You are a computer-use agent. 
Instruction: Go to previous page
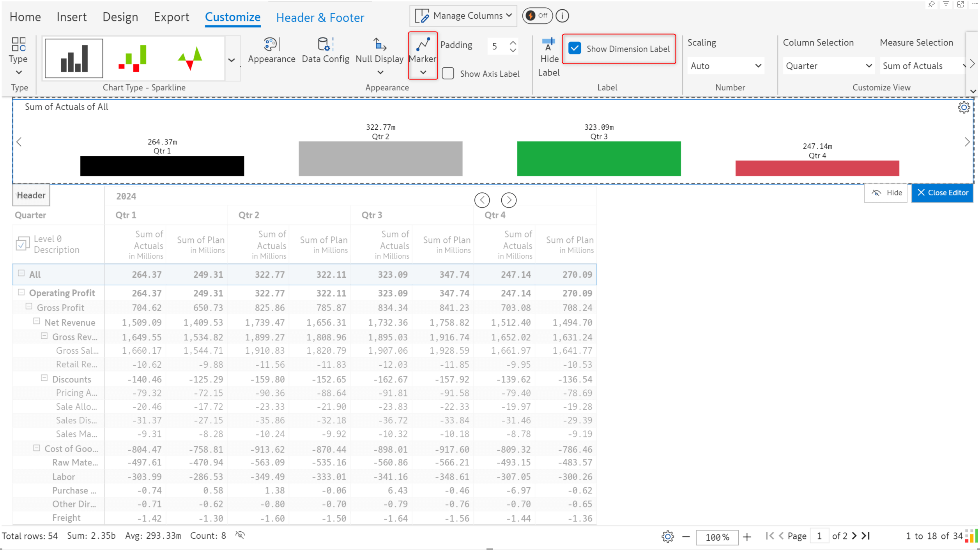(x=781, y=536)
